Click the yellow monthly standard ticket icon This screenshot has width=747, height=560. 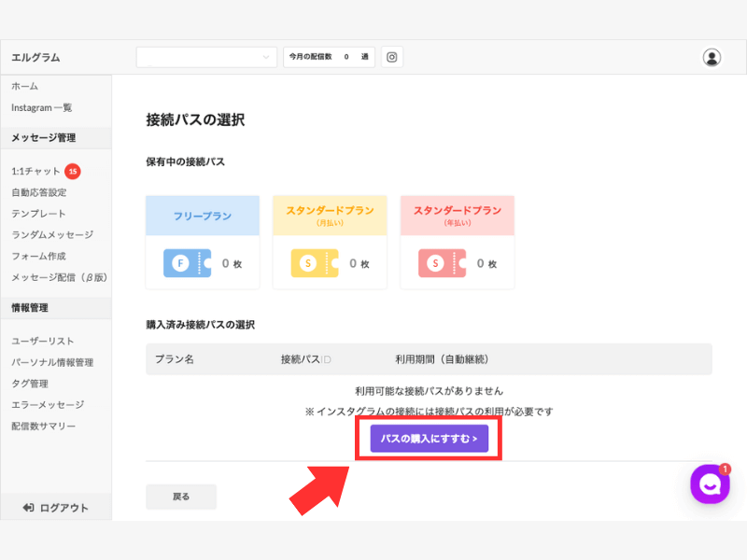pyautogui.click(x=314, y=263)
